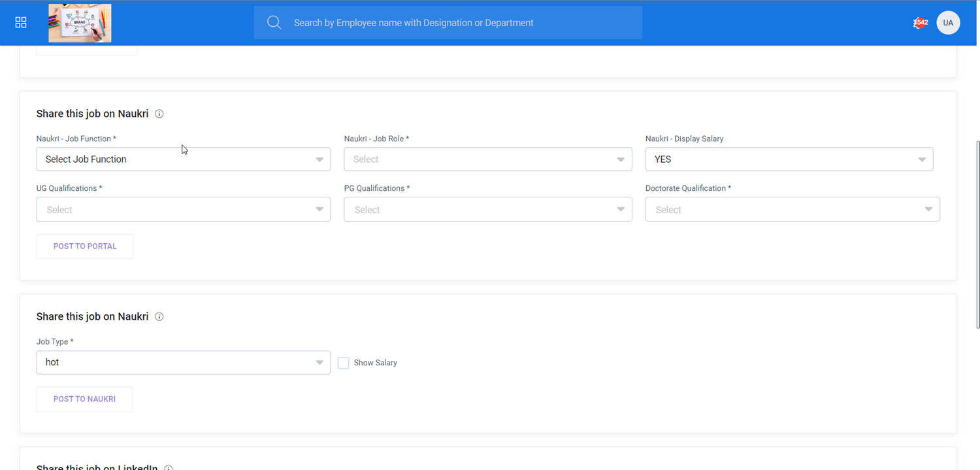Click the magnifier search icon
The width and height of the screenshot is (980, 470).
[x=274, y=23]
